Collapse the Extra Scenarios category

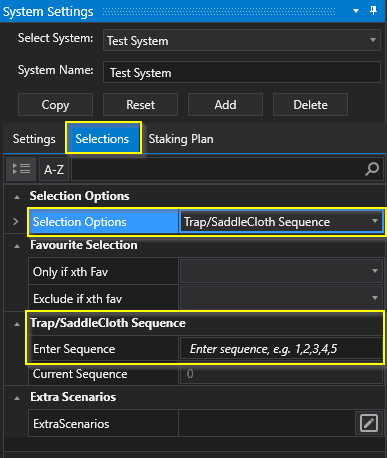click(17, 398)
